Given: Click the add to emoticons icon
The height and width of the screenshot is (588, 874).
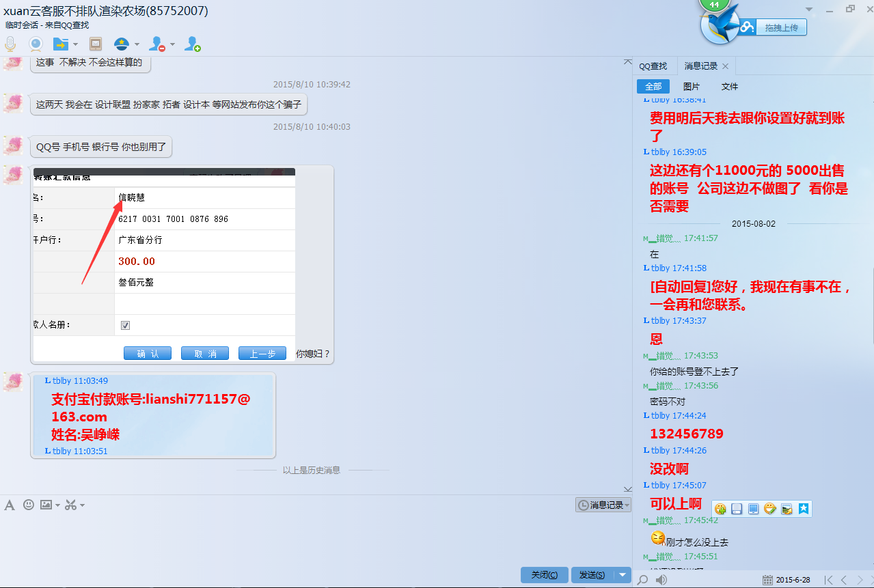Looking at the screenshot, I should tap(720, 509).
